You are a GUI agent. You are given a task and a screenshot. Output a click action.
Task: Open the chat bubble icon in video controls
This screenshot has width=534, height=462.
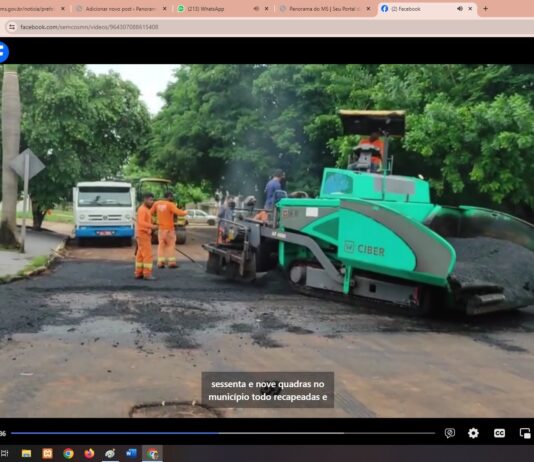click(450, 433)
